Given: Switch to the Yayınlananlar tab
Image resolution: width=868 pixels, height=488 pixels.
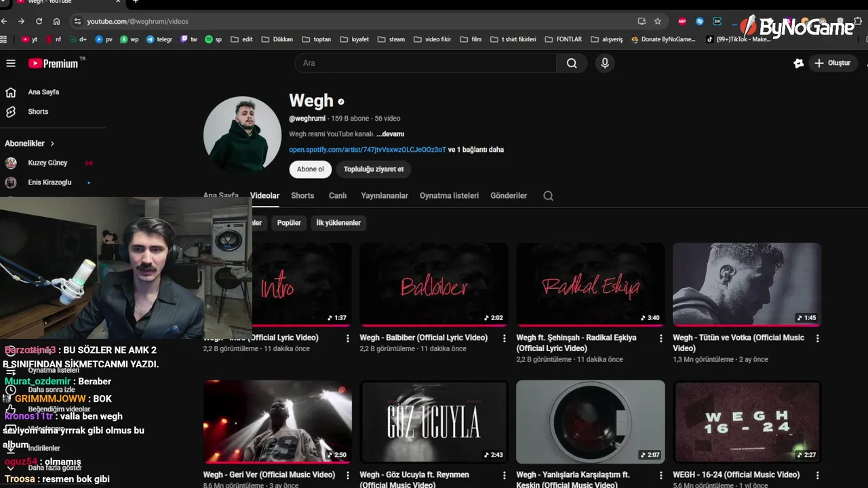Looking at the screenshot, I should pos(384,195).
